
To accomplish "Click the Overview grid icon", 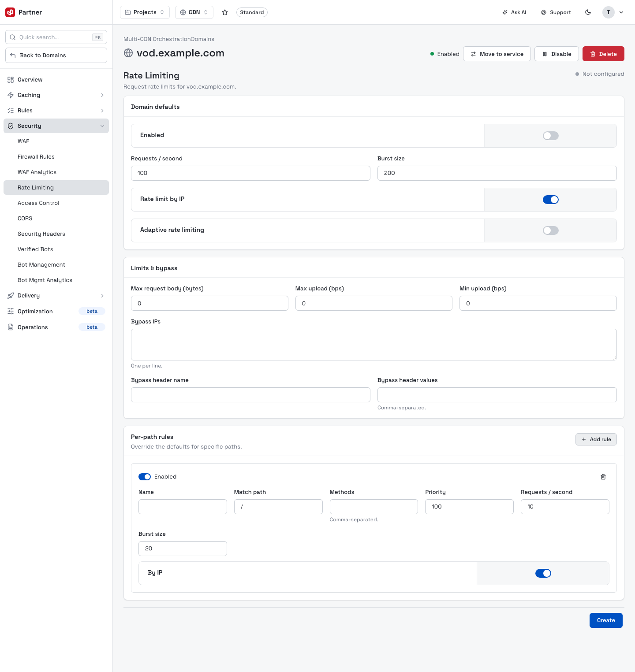I will [11, 80].
